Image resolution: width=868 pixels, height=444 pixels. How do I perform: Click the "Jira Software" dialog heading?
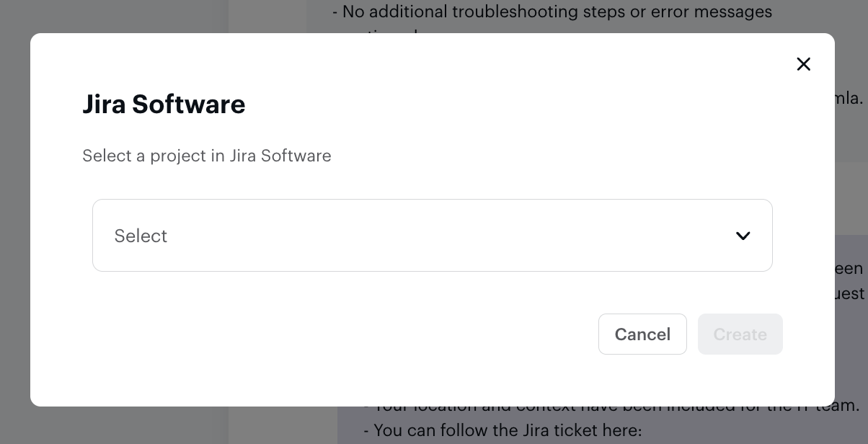click(x=164, y=105)
